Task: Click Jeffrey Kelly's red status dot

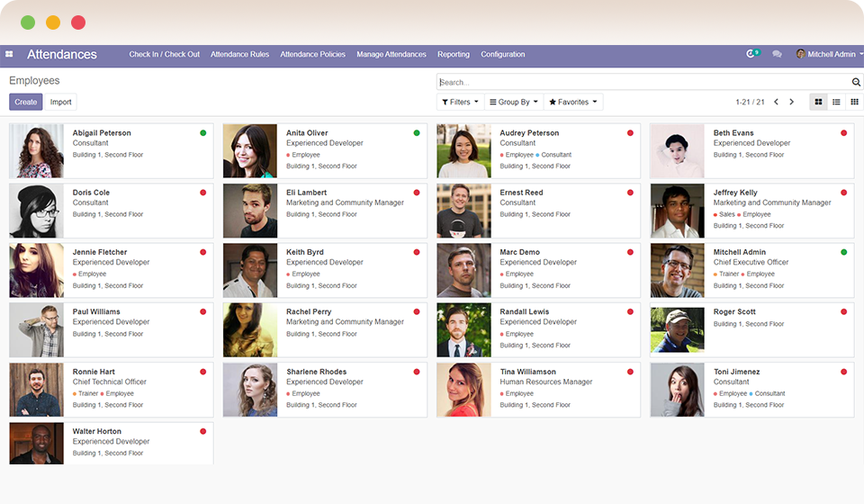Action: tap(843, 193)
